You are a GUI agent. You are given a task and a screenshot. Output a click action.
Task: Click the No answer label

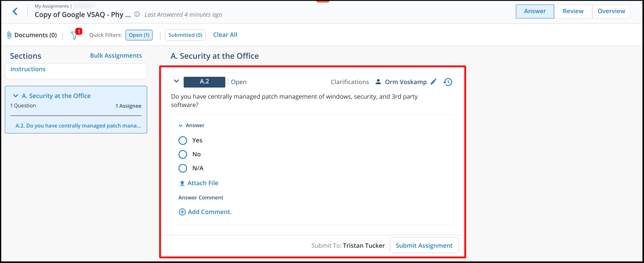196,154
